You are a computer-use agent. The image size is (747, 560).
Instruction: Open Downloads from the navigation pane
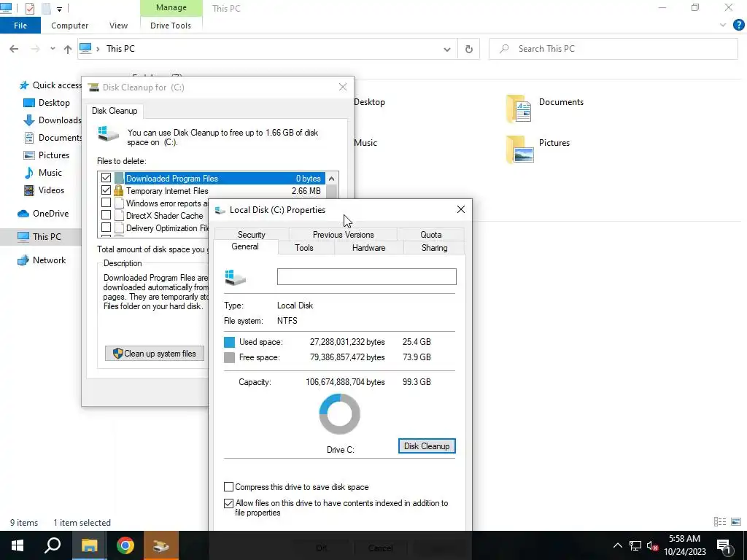[53, 120]
